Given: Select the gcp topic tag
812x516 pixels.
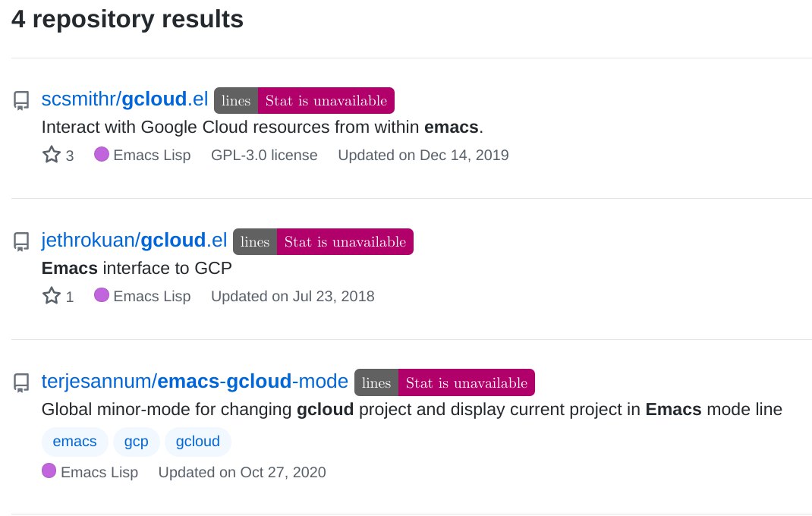Looking at the screenshot, I should click(x=136, y=442).
